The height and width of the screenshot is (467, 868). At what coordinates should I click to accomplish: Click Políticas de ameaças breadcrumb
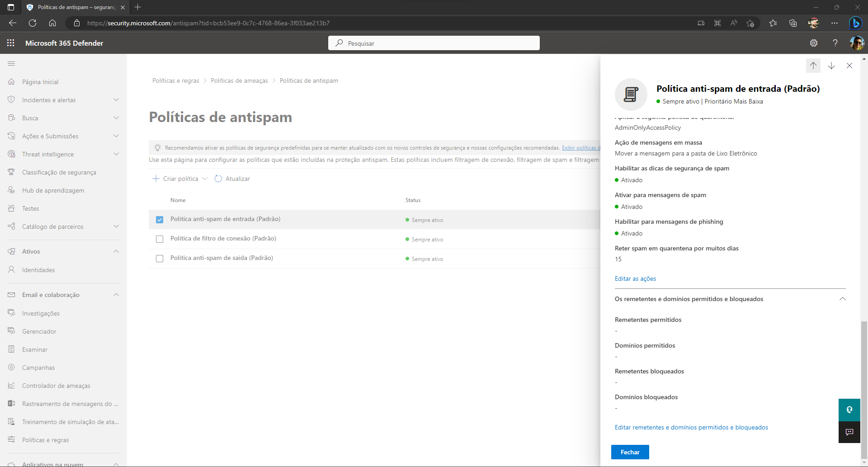239,80
